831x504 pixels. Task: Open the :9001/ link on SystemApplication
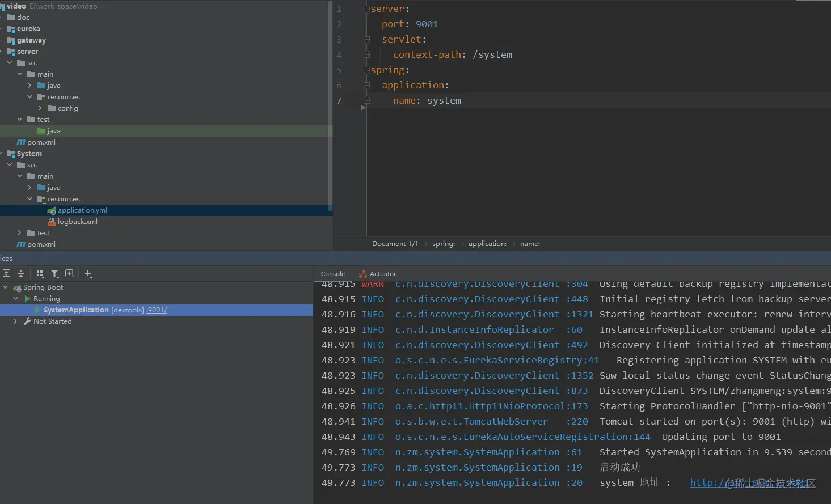[157, 310]
